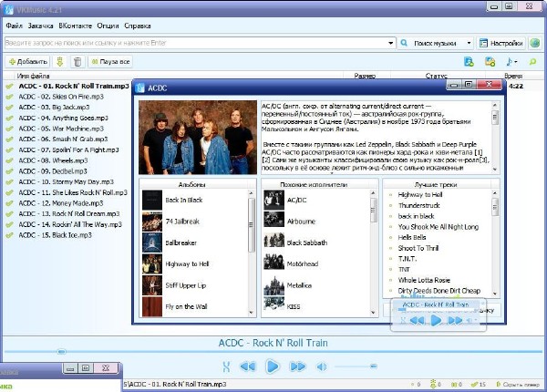This screenshot has height=392, width=547.
Task: Click the track seek progress slider
Action: tap(273, 351)
